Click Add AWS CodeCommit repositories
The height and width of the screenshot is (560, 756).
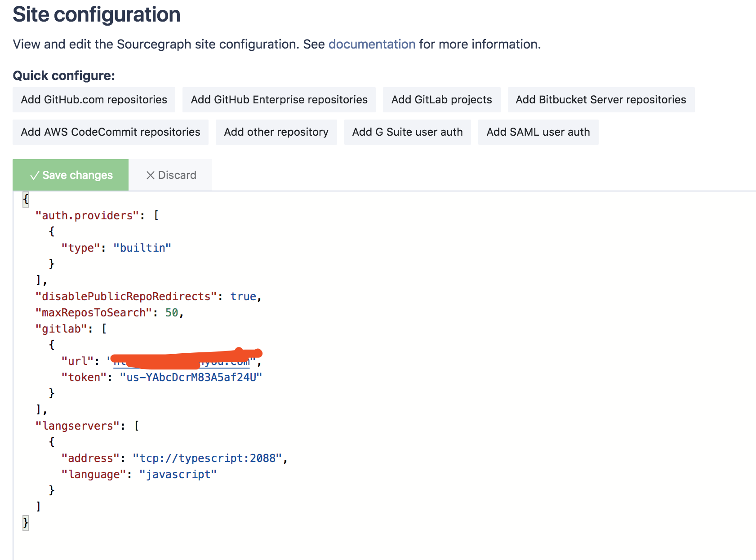(x=111, y=132)
